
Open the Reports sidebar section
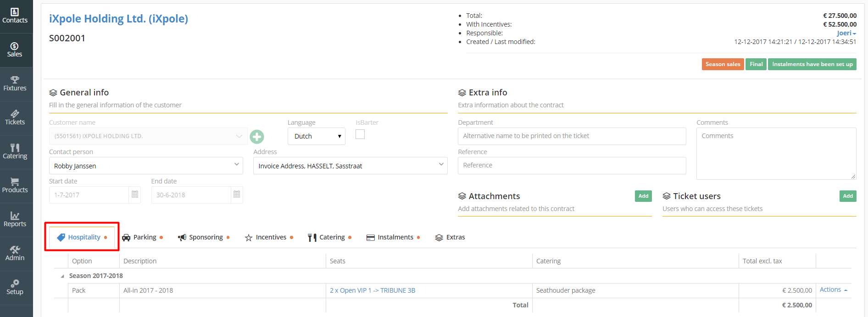[15, 220]
